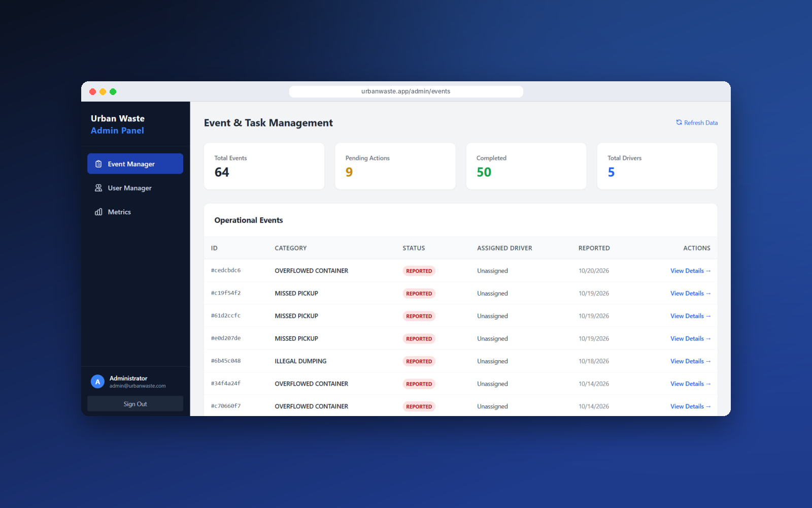Click the Metrics bar chart icon
812x508 pixels.
(x=98, y=212)
